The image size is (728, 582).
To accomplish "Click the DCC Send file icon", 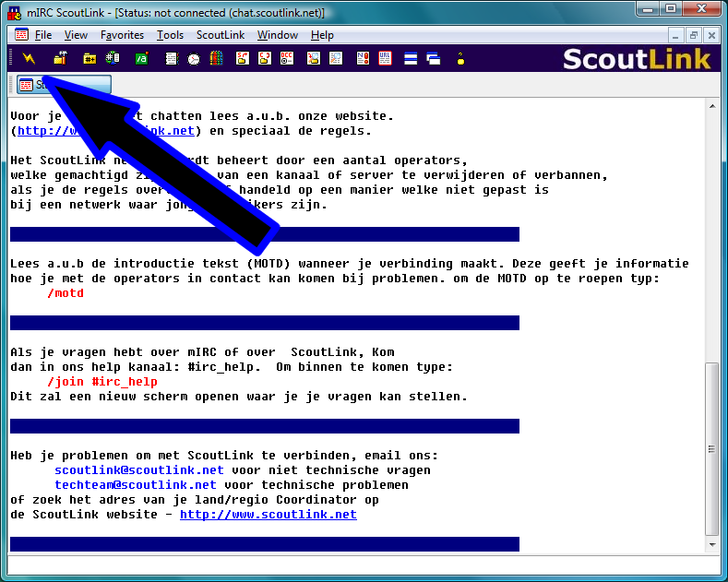I will pyautogui.click(x=243, y=58).
